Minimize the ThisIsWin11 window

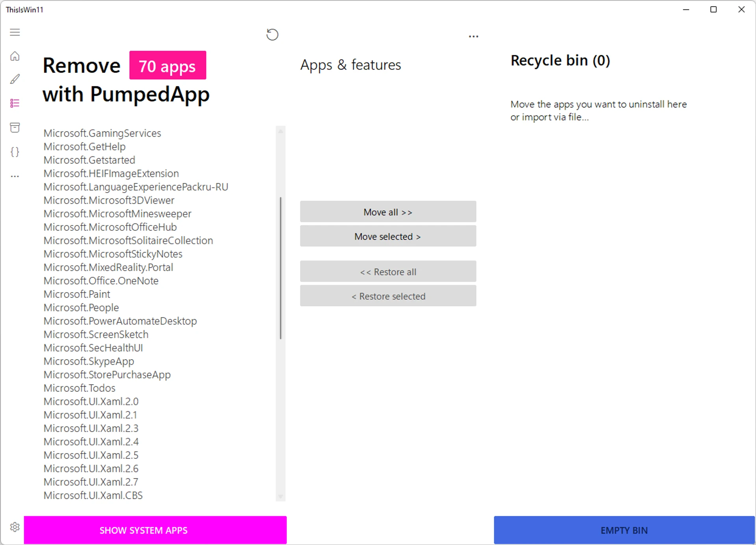(686, 9)
